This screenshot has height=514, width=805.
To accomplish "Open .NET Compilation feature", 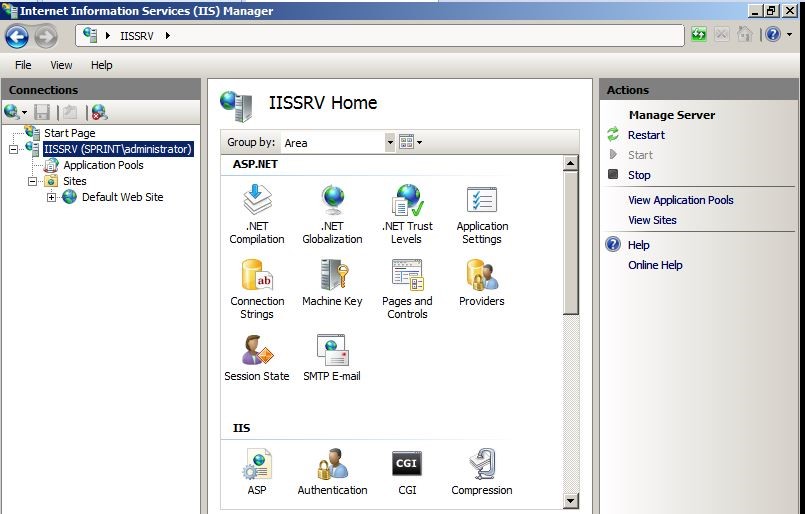I will 257,214.
